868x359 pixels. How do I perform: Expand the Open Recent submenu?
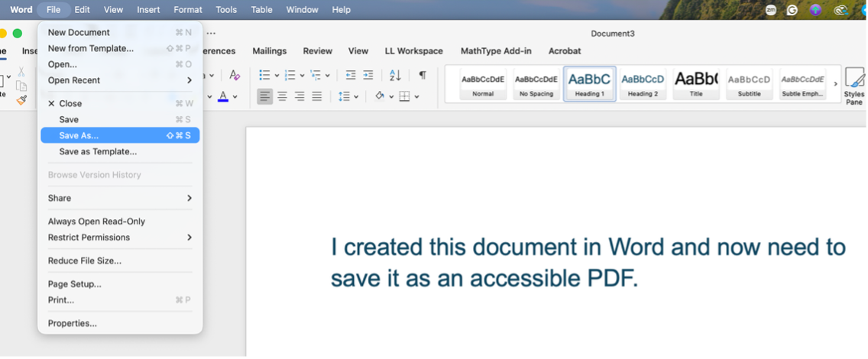pyautogui.click(x=189, y=80)
